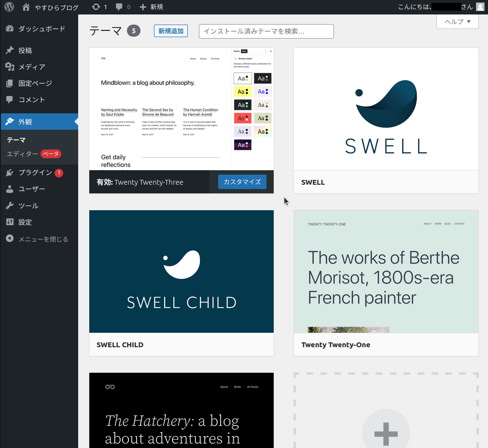488x448 pixels.
Task: Open プラグイン plugins menu
Action: (x=39, y=173)
